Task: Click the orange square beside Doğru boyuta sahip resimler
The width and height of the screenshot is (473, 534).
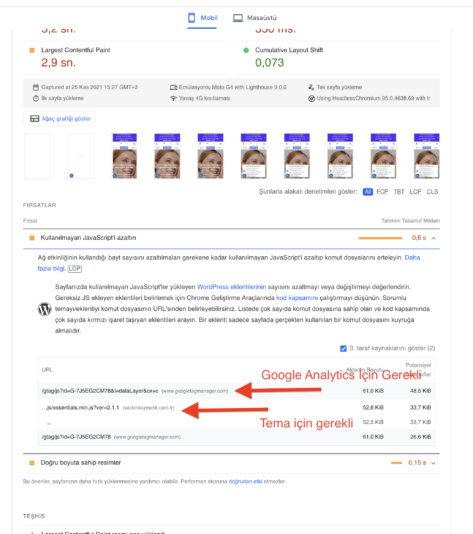Action: [x=32, y=463]
